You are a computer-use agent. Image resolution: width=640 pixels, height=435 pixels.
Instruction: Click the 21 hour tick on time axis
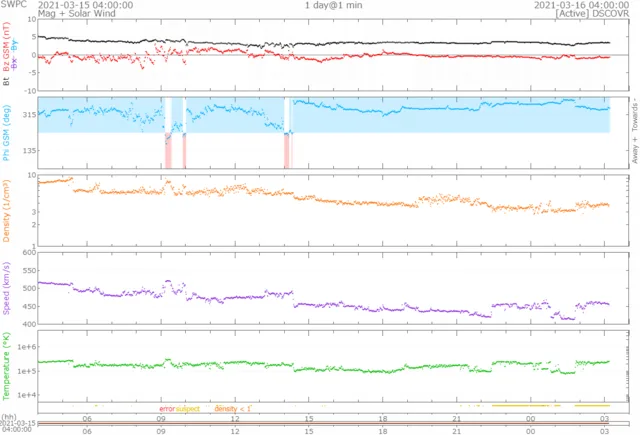pos(456,419)
